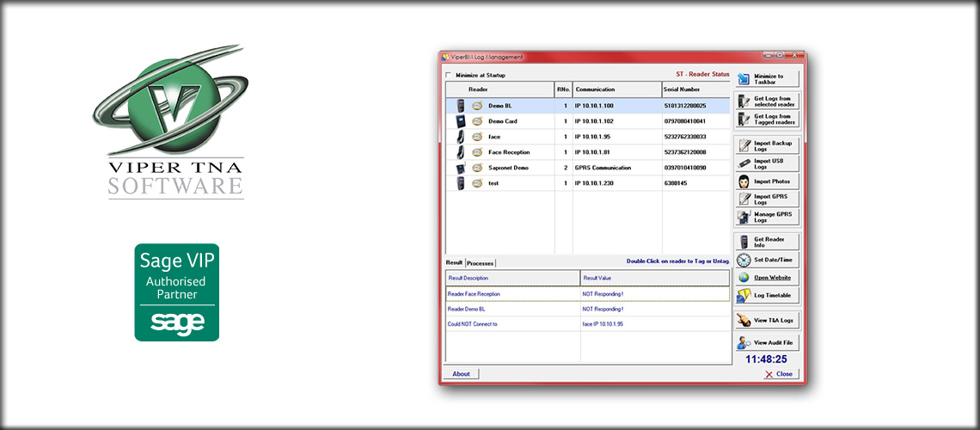Click the clock icon on Set Date/Time

(743, 260)
